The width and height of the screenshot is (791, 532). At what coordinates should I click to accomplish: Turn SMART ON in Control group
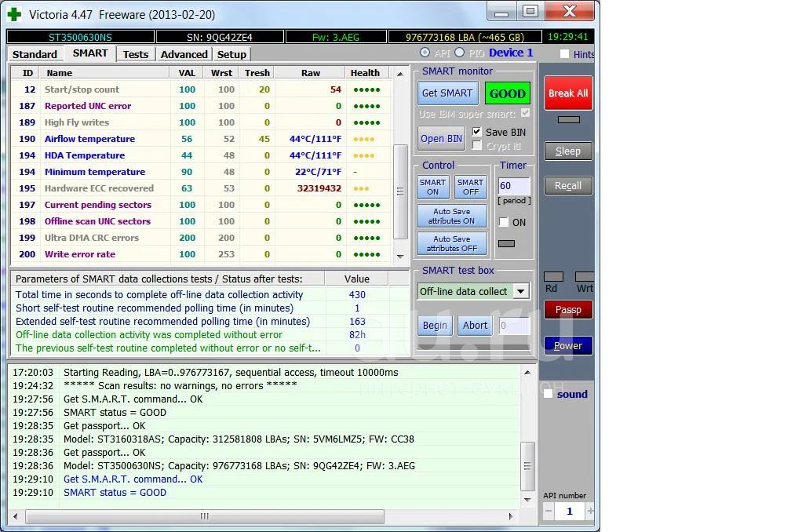[x=433, y=187]
